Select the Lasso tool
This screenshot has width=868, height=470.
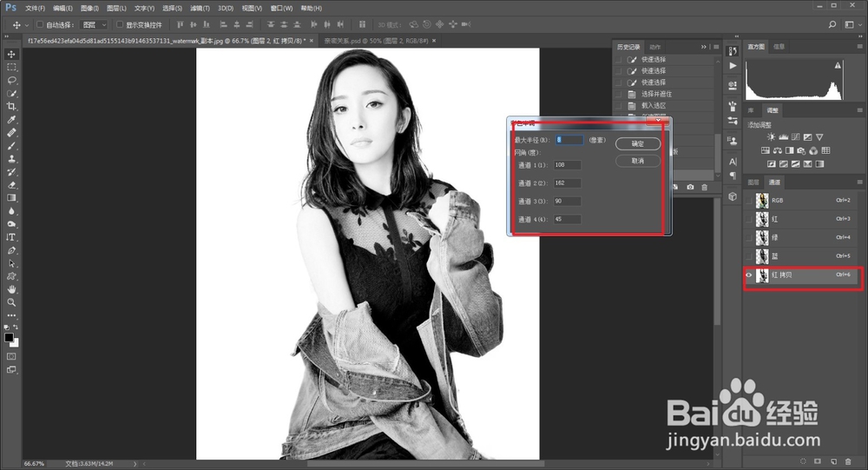point(11,81)
